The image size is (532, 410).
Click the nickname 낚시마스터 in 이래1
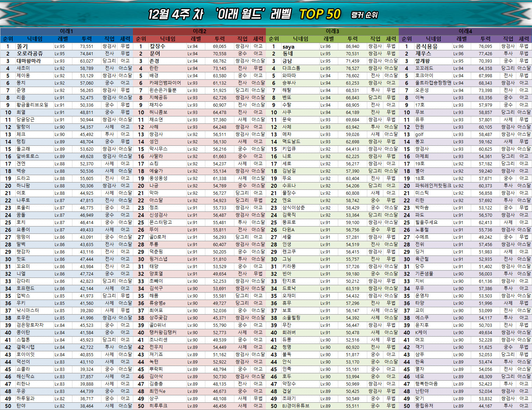[28, 310]
